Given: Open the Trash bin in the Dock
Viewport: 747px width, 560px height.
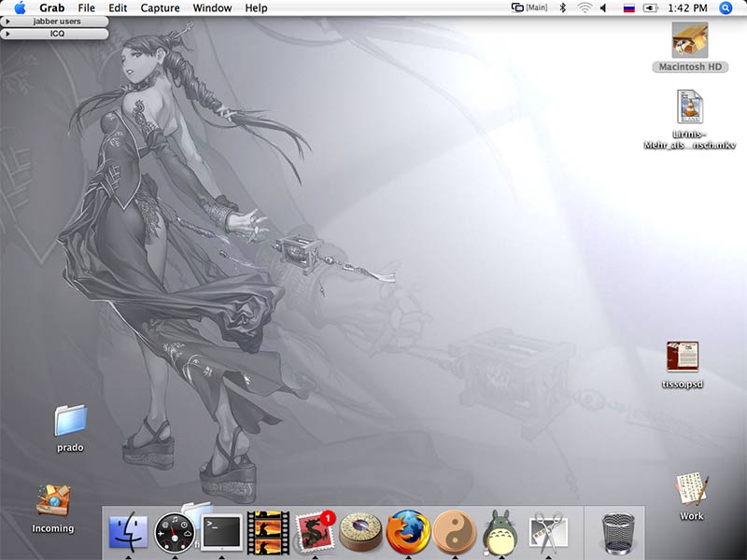Looking at the screenshot, I should click(618, 532).
